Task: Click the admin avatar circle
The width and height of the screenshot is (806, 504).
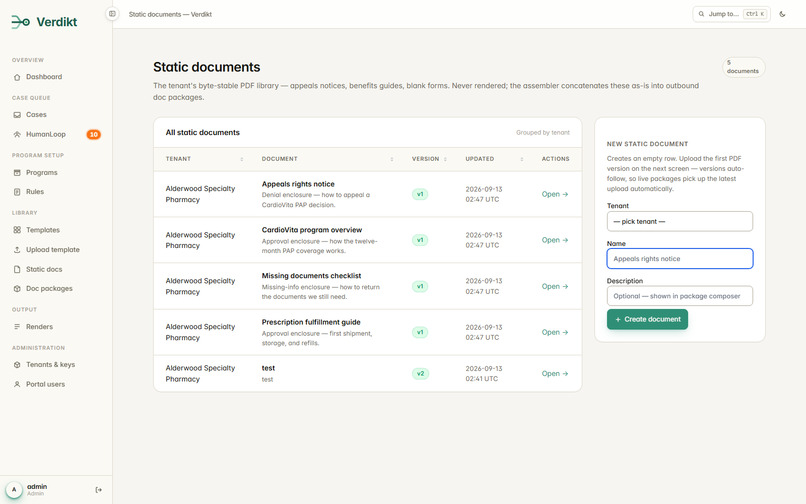Action: 14,490
